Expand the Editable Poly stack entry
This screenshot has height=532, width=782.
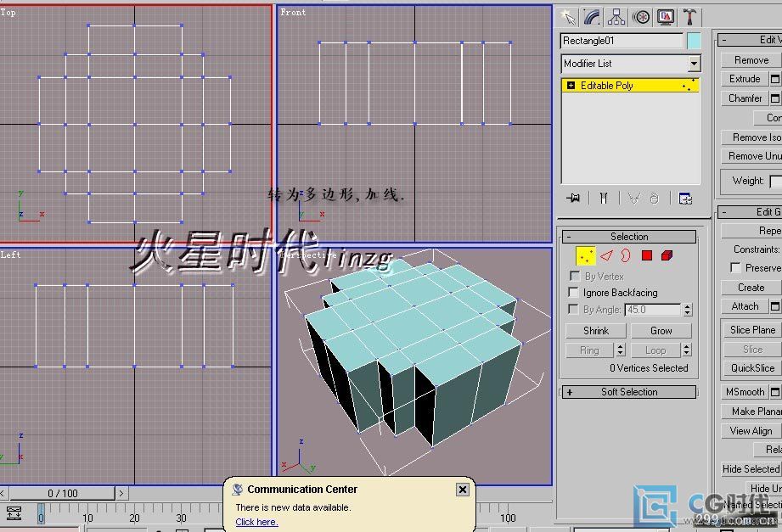click(x=571, y=86)
